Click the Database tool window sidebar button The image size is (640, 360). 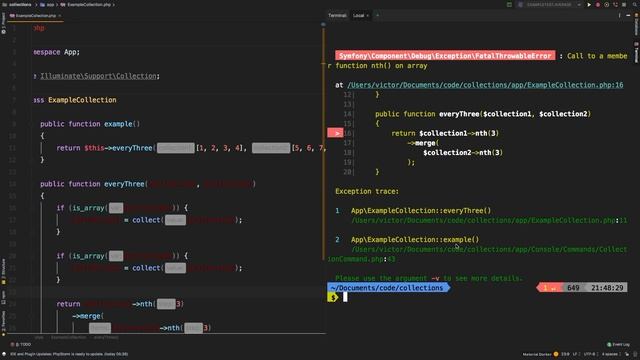pos(636,25)
